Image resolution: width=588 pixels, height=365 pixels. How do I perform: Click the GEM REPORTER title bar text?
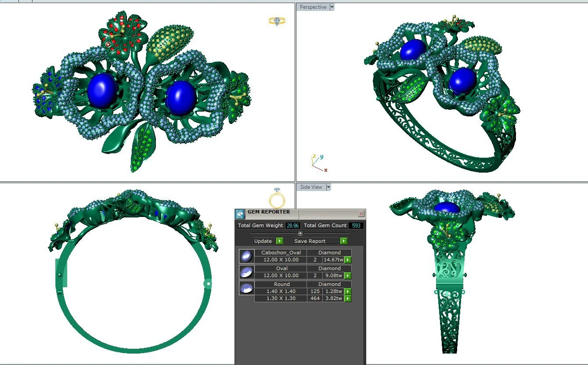pos(269,212)
